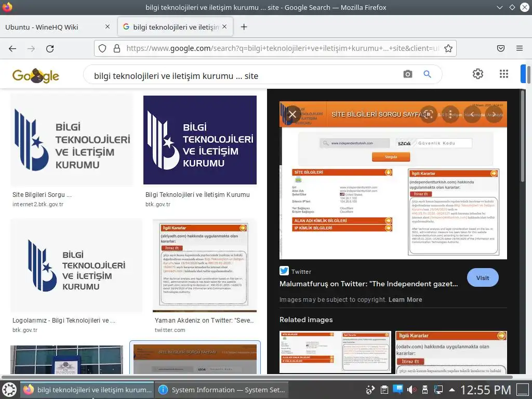Close the Google Search tab

[x=224, y=26]
